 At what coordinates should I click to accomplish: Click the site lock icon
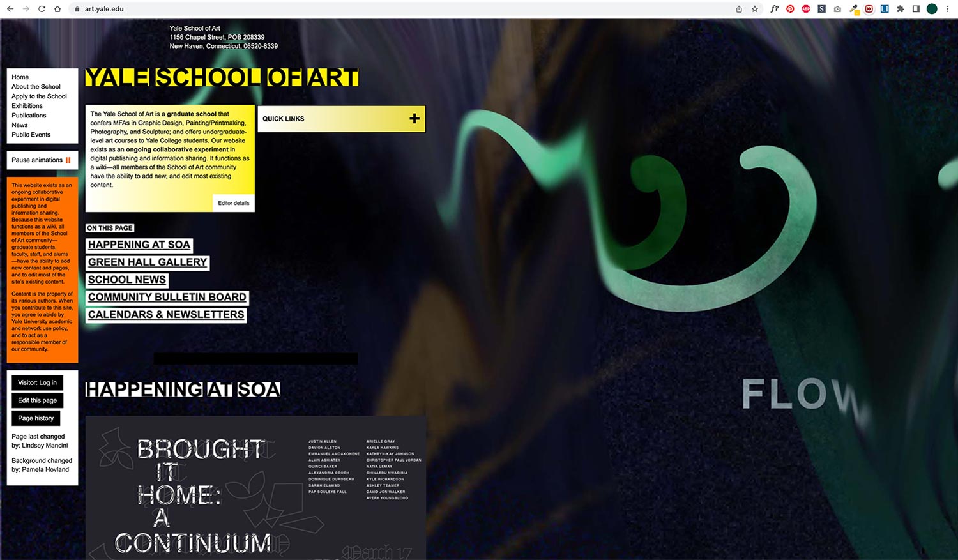coord(77,9)
